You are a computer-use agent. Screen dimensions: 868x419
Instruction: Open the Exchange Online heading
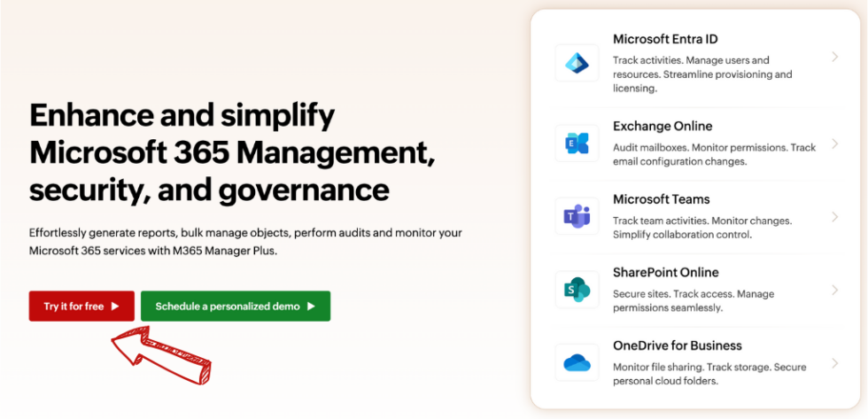pos(663,126)
